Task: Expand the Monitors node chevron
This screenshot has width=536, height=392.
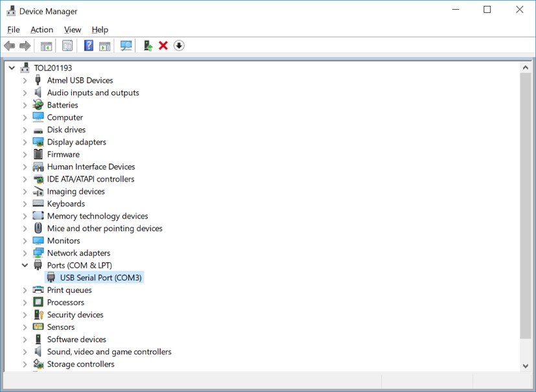Action: point(25,240)
